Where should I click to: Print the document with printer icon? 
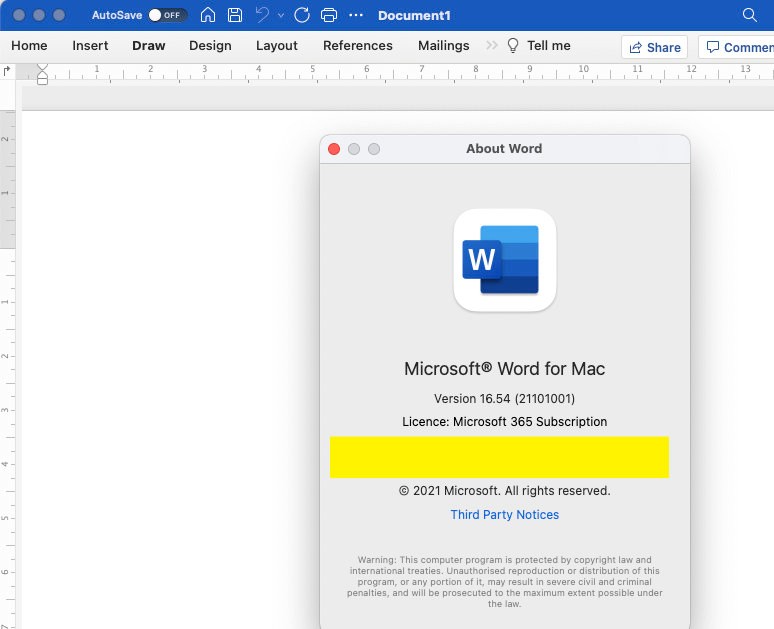(x=329, y=15)
